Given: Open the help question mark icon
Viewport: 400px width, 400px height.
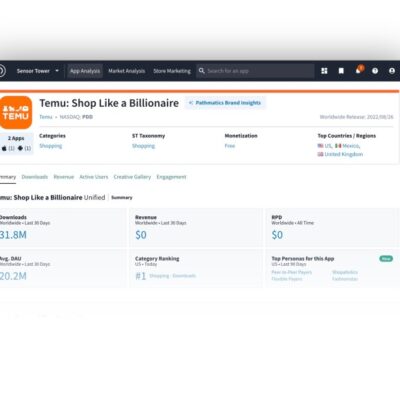Looking at the screenshot, I should click(375, 71).
